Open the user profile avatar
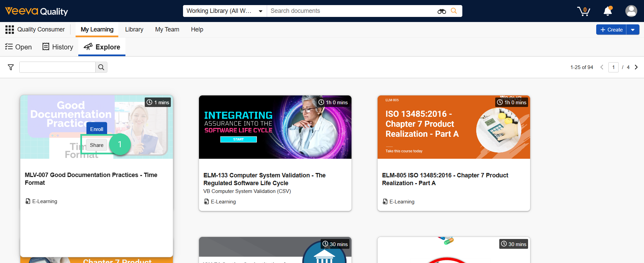This screenshot has width=644, height=263. coord(631,11)
